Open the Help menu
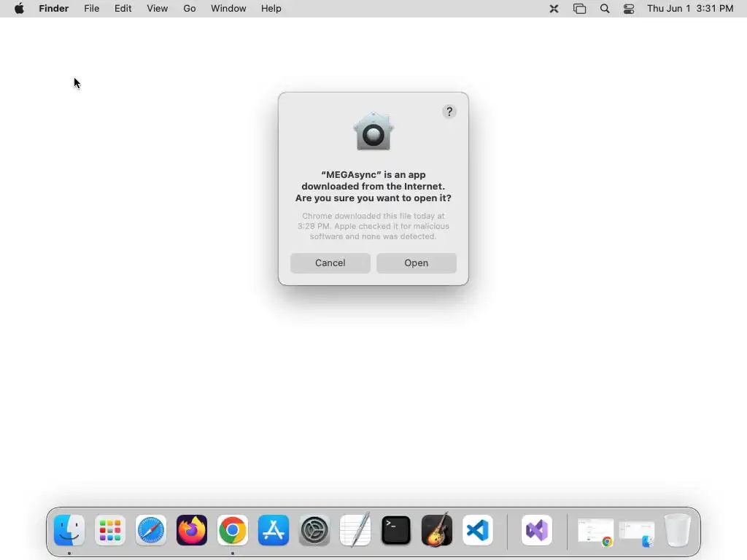This screenshot has width=747, height=560. tap(271, 9)
